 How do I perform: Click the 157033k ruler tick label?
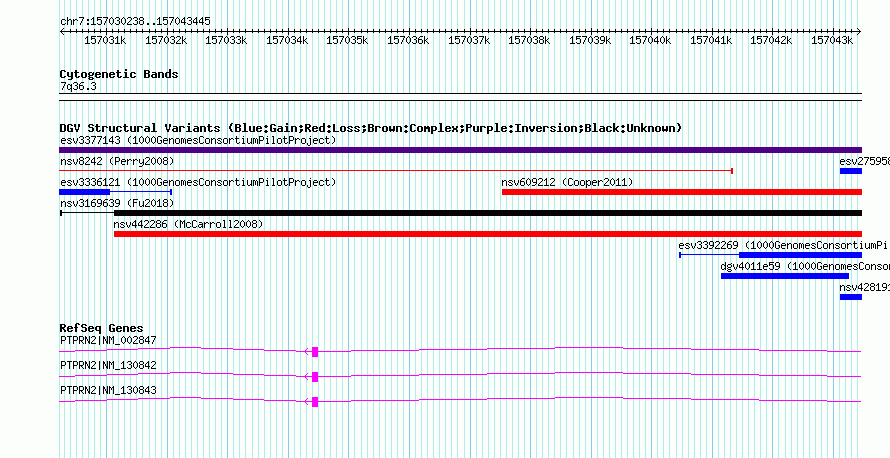coord(226,40)
